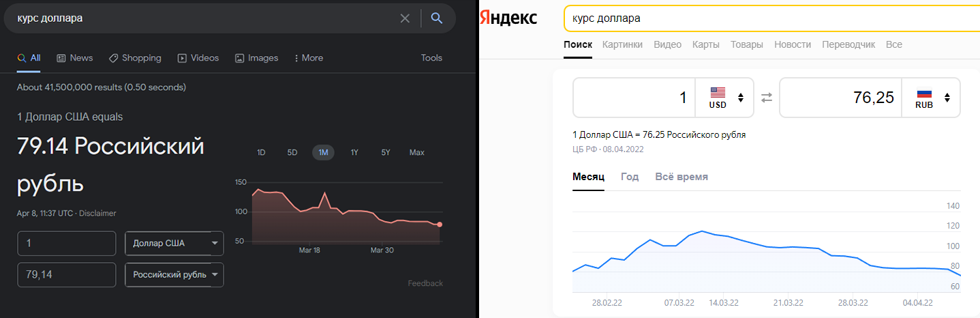Select the 1M chart range in Google
Image resolution: width=980 pixels, height=318 pixels.
(x=323, y=153)
